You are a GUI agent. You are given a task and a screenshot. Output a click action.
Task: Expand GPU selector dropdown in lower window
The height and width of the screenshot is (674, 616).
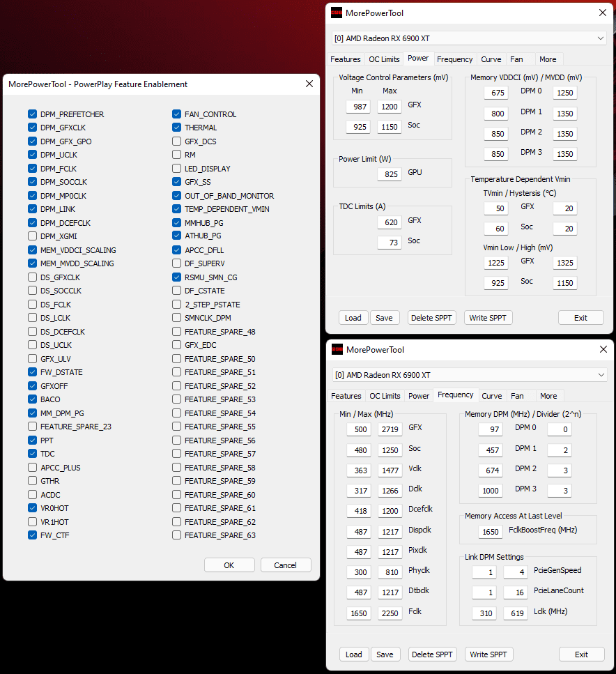601,375
